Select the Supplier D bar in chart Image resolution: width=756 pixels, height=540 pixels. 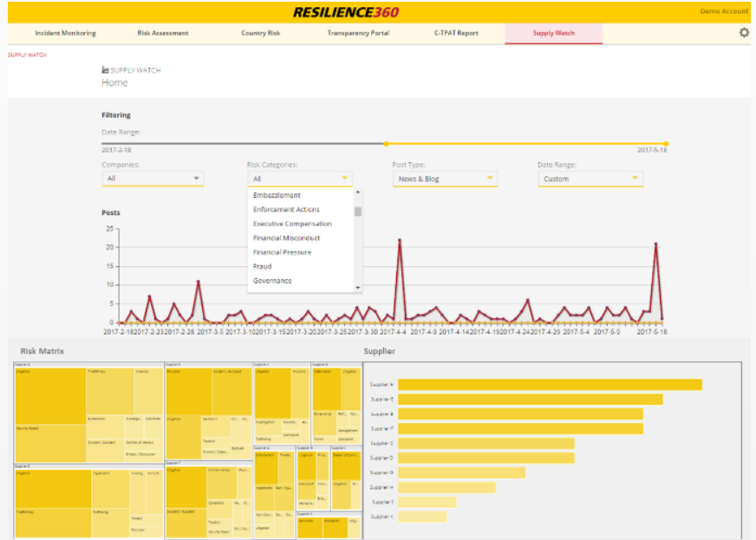point(486,458)
